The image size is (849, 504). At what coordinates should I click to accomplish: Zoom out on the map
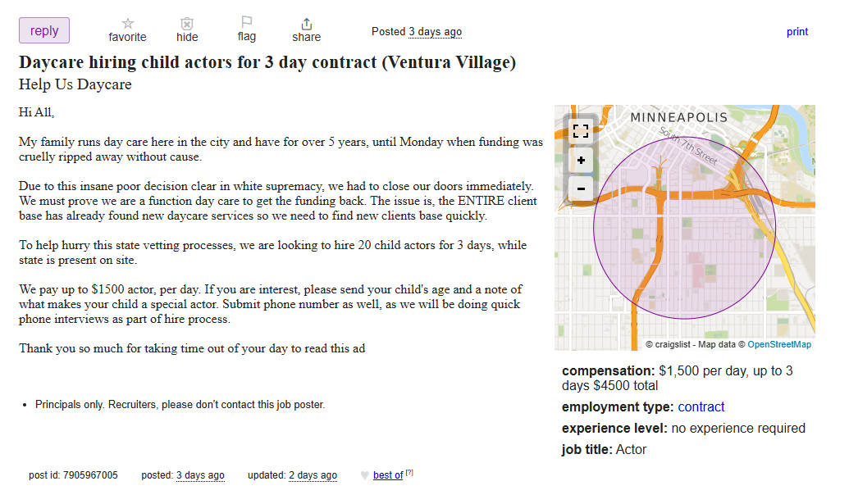(581, 189)
